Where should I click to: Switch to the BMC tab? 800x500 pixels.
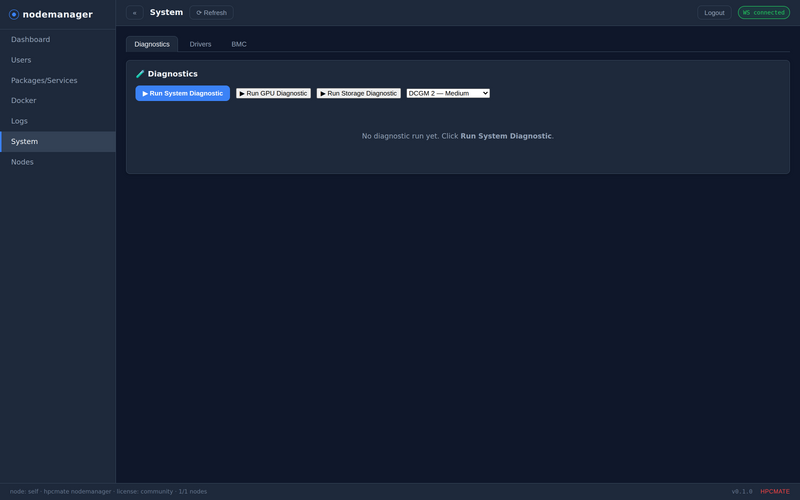coord(239,44)
